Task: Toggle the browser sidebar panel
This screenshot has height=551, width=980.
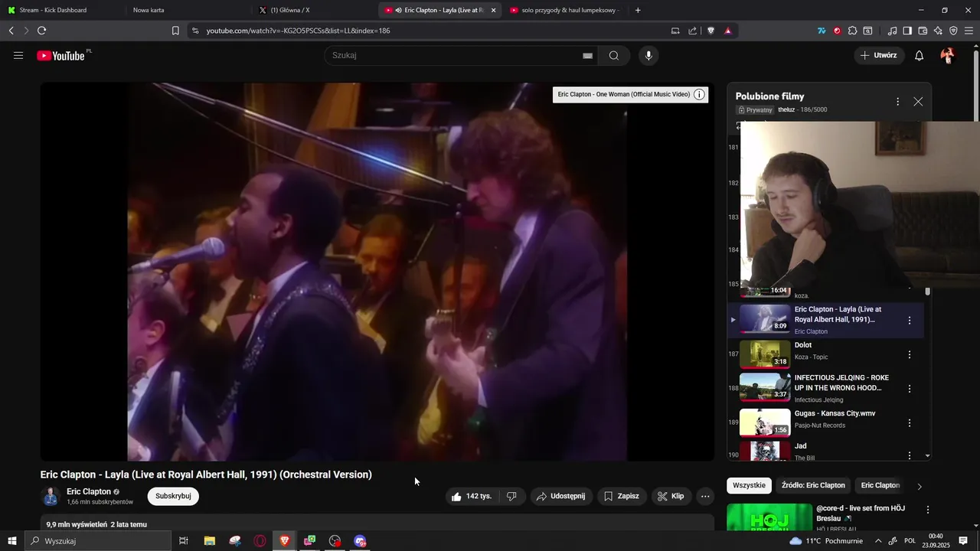Action: 907,31
